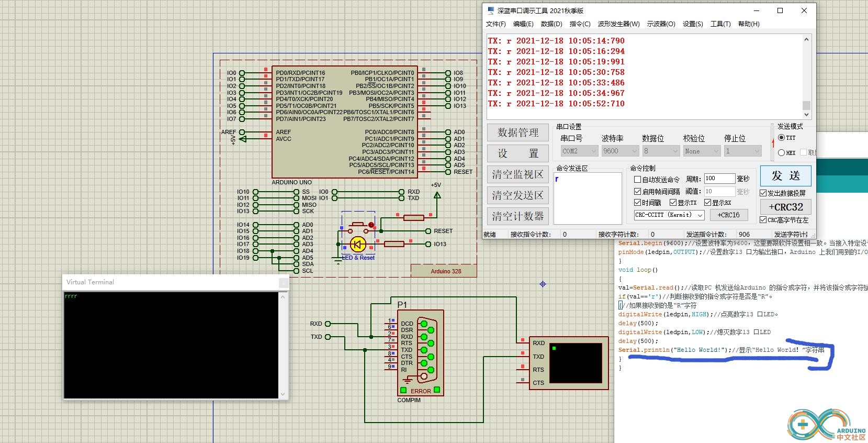Viewport: 868px width, 443px height.
Task: Click the AVCC +5V arrow terminal
Action: (242, 139)
